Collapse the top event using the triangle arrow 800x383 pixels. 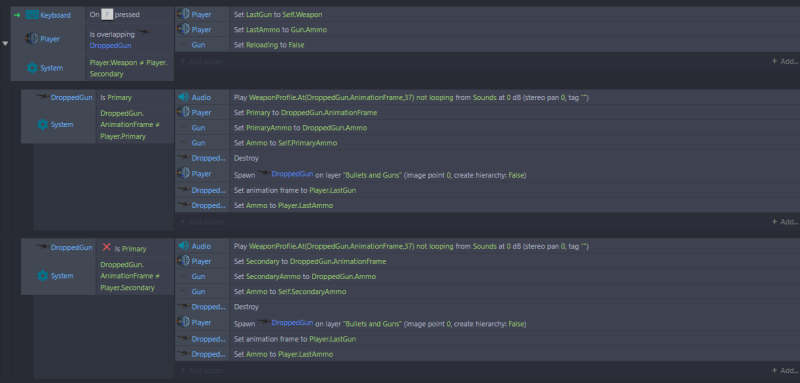pyautogui.click(x=5, y=44)
